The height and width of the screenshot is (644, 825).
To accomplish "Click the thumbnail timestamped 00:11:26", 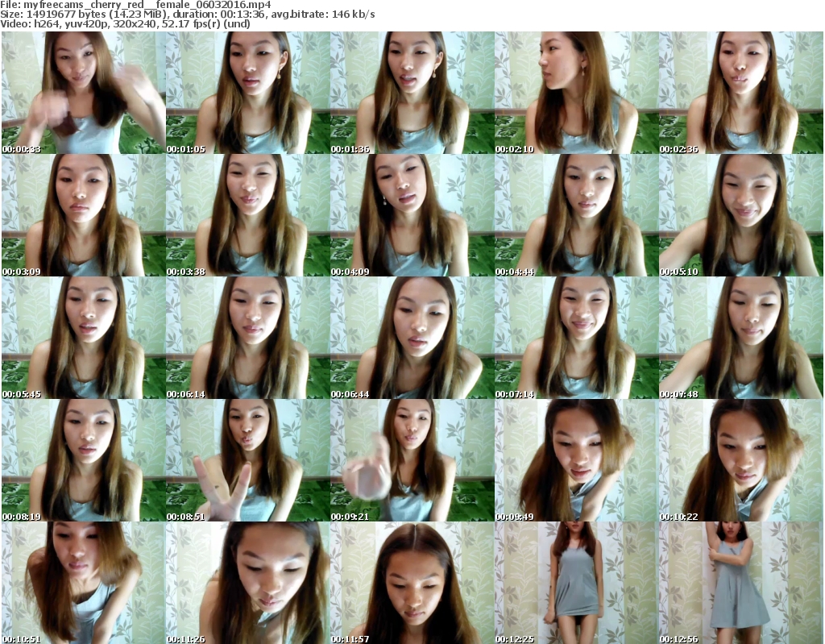I will (247, 582).
